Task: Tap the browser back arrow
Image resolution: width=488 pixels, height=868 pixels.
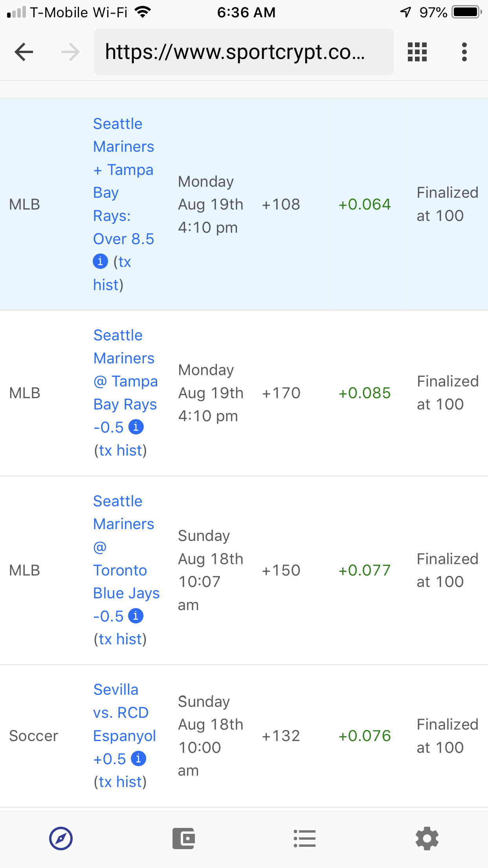Action: point(24,52)
